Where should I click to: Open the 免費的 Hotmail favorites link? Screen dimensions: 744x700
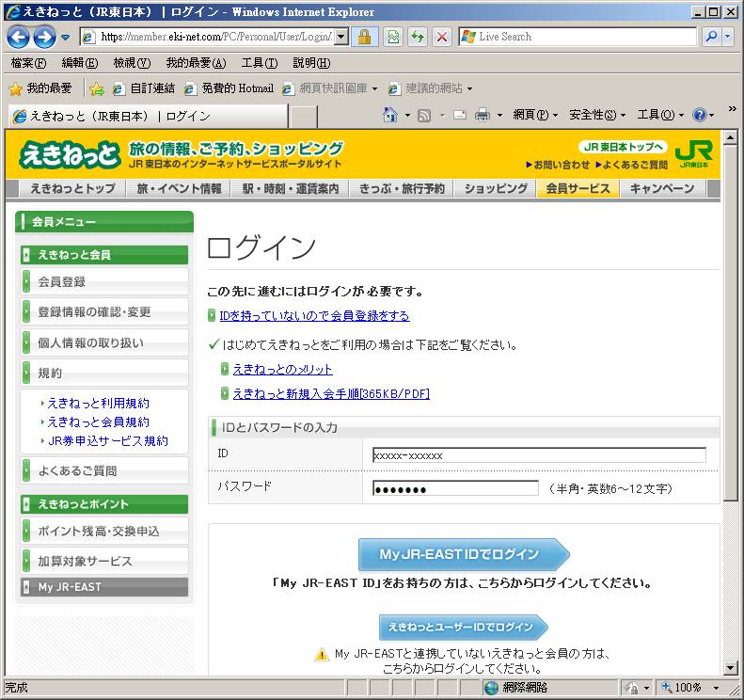coord(230,88)
